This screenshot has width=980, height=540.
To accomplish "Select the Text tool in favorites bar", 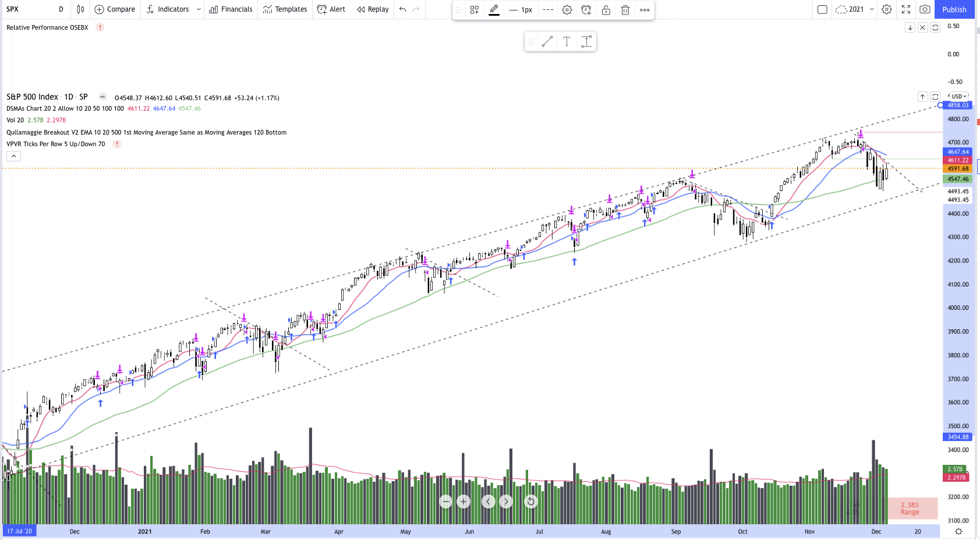I will click(x=567, y=41).
